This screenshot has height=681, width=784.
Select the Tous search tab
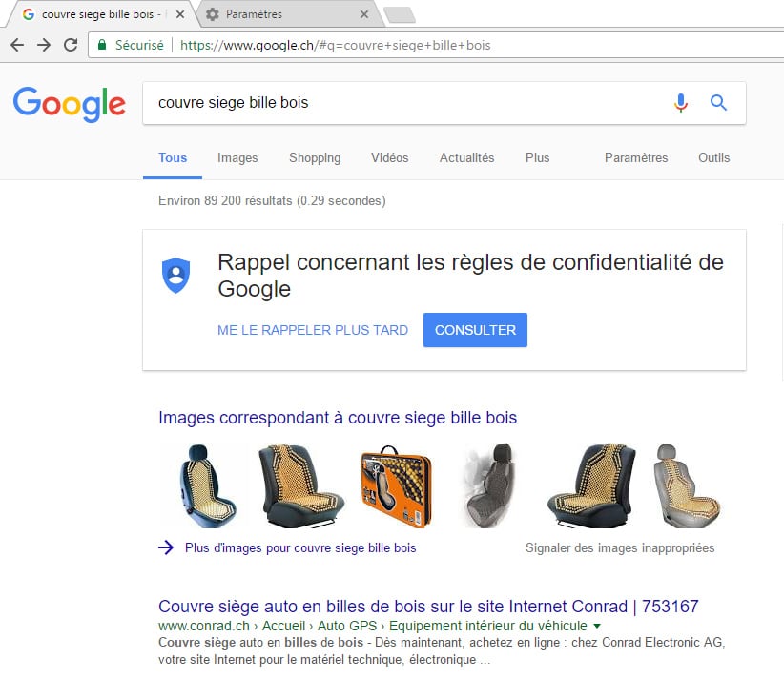[173, 158]
